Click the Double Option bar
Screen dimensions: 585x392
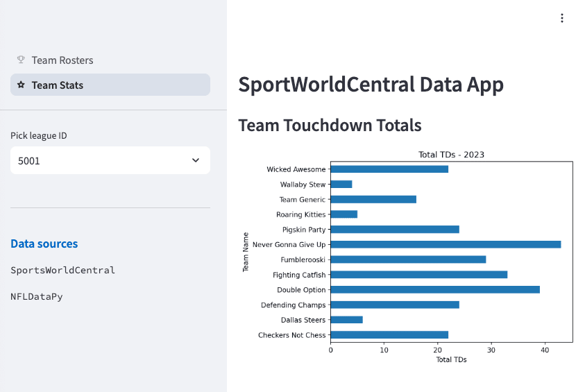coord(435,290)
